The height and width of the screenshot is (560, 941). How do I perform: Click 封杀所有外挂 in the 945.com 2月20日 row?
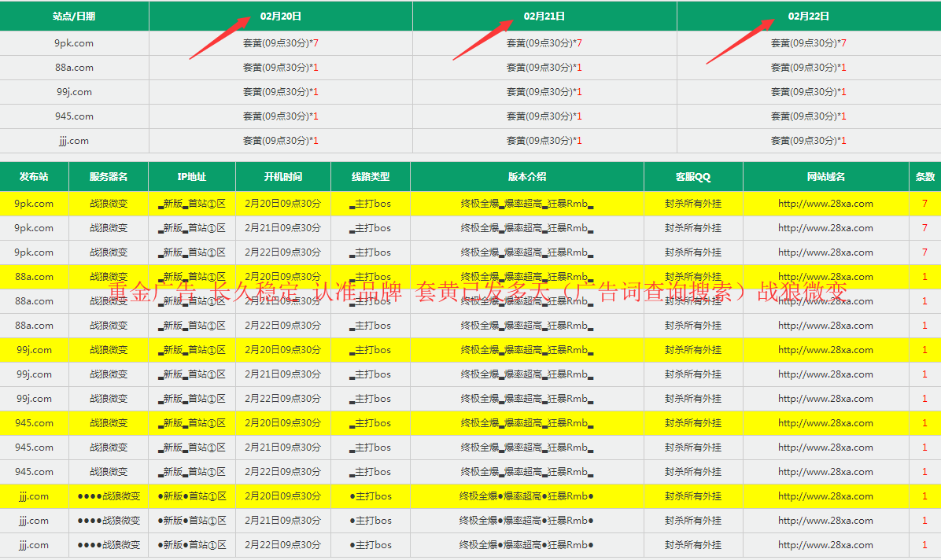pos(692,423)
